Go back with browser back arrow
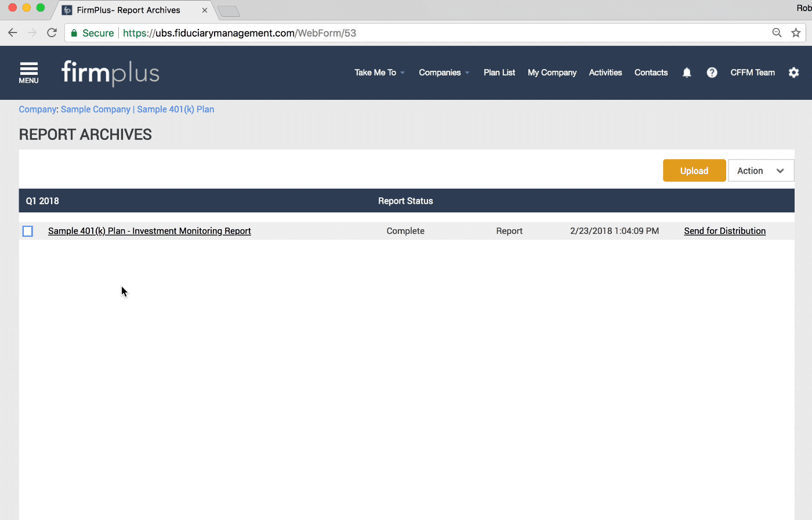The image size is (812, 520). click(x=13, y=32)
